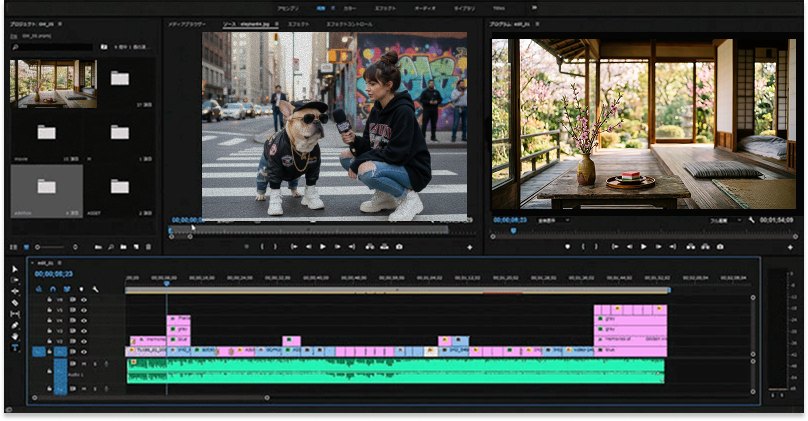
Task: Open Source monitor button editor plus
Action: tap(469, 247)
